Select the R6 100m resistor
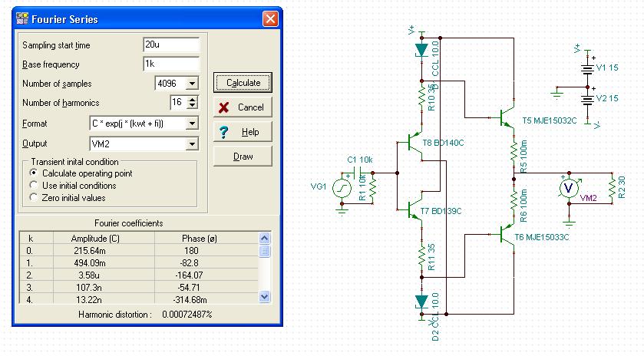Image resolution: width=644 pixels, height=356 pixels. click(x=514, y=201)
